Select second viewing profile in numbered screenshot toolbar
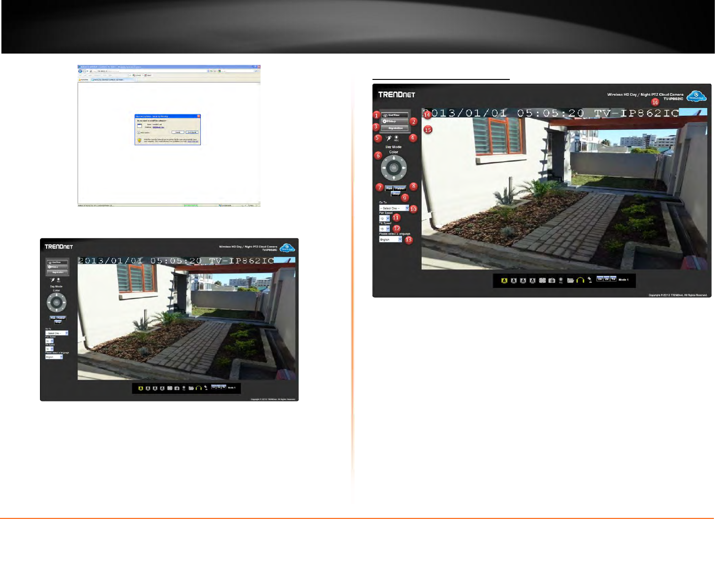This screenshot has height=564, width=728. pos(514,281)
